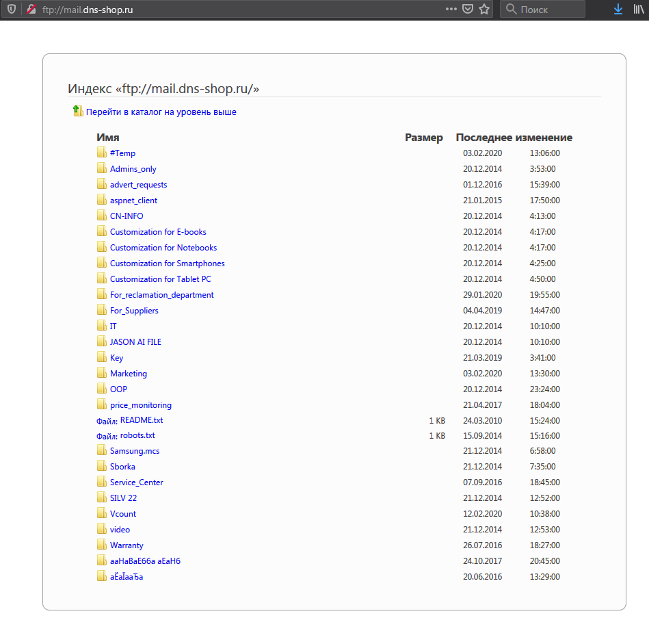Sort by Последнее изменение column header
The image size is (649, 644).
click(x=514, y=138)
